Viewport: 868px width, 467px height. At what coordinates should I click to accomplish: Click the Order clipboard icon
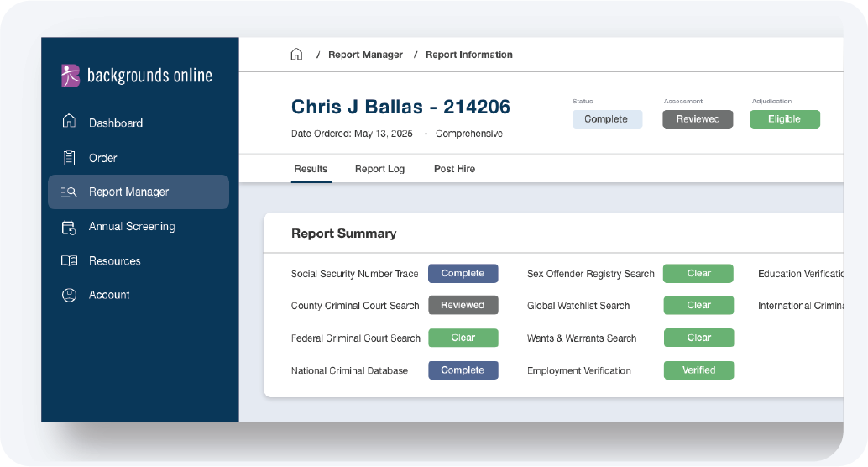pyautogui.click(x=70, y=157)
